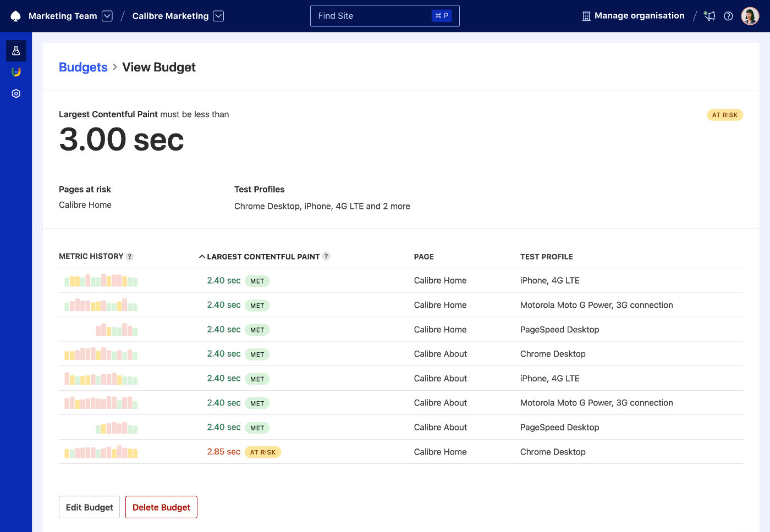Screen dimensions: 770x532
Task: Click the tooltip icon next to Metric History
Action: [x=130, y=256]
